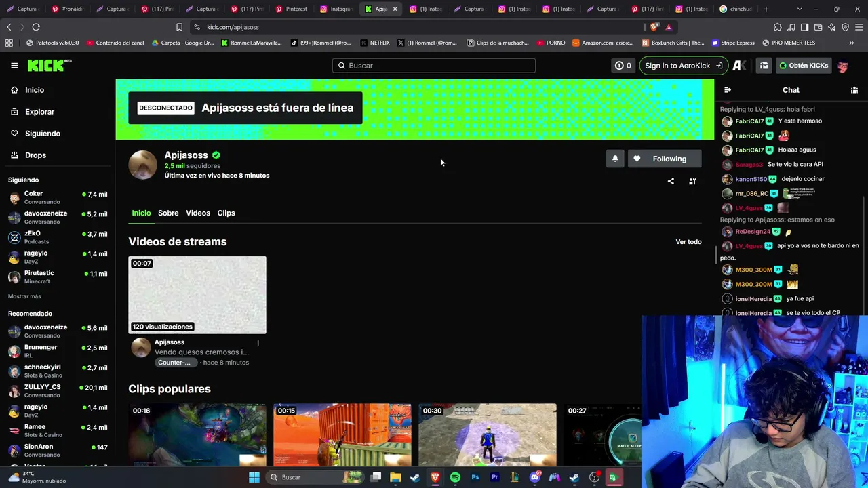This screenshot has width=868, height=488.
Task: Play the 00:15 popular clip
Action: click(x=342, y=435)
